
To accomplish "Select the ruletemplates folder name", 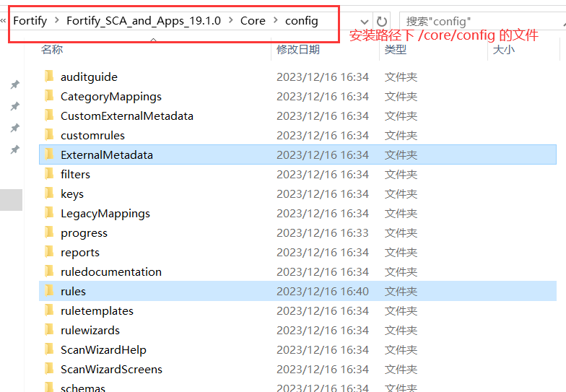I will click(97, 310).
